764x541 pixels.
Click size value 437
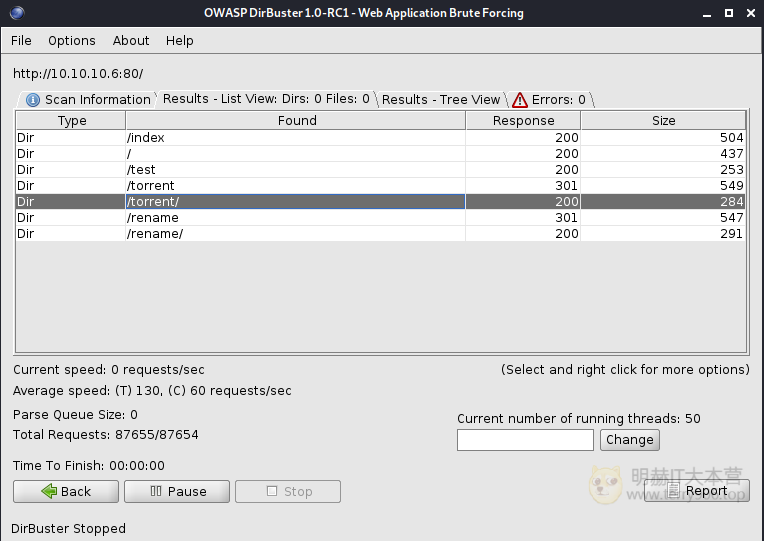[x=731, y=154]
